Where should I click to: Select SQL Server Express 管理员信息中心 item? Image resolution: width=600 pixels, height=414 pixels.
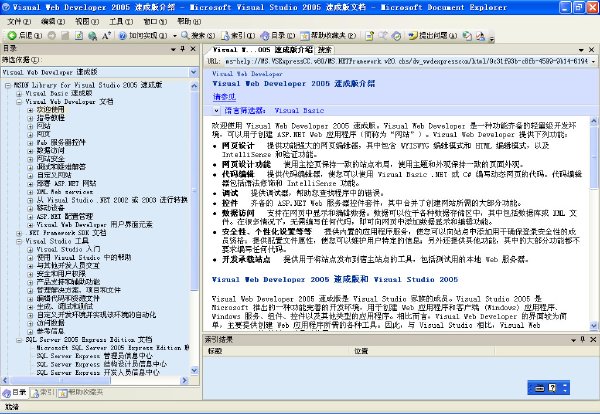click(x=95, y=356)
